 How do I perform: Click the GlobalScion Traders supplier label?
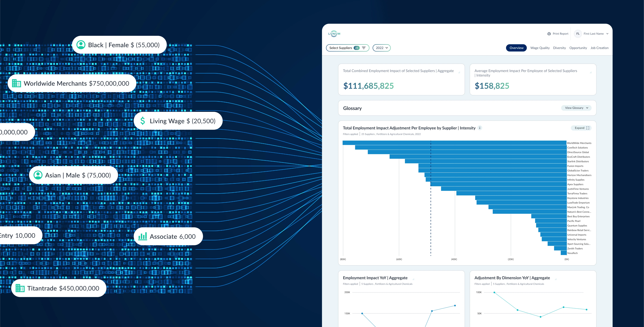[578, 171]
